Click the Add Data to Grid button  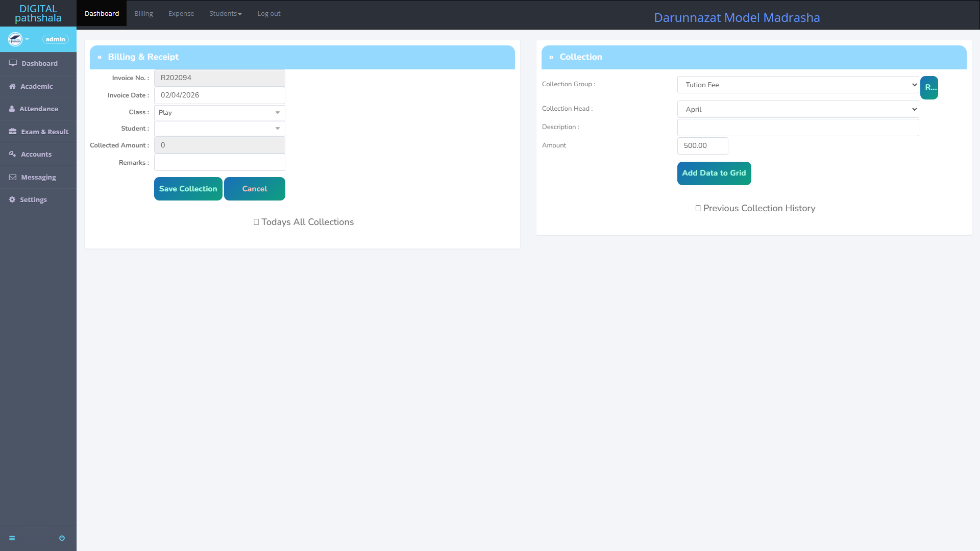pos(714,173)
